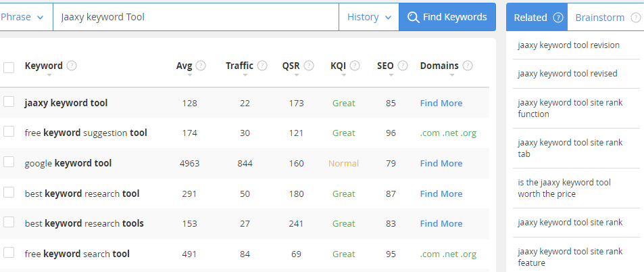The width and height of the screenshot is (644, 272).
Task: Check the box for free keyword search tool
Action: [9, 252]
